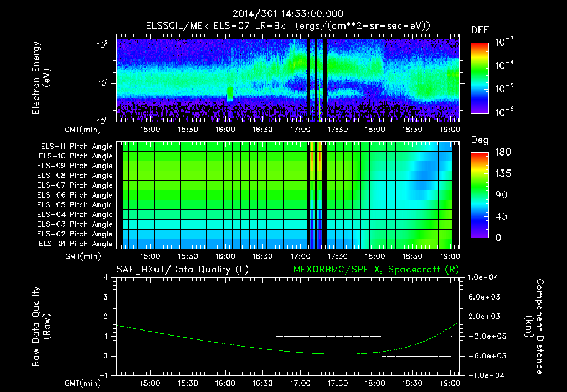Click the 'Component Distance (km)' axis label
The height and width of the screenshot is (392, 567).
(534, 327)
